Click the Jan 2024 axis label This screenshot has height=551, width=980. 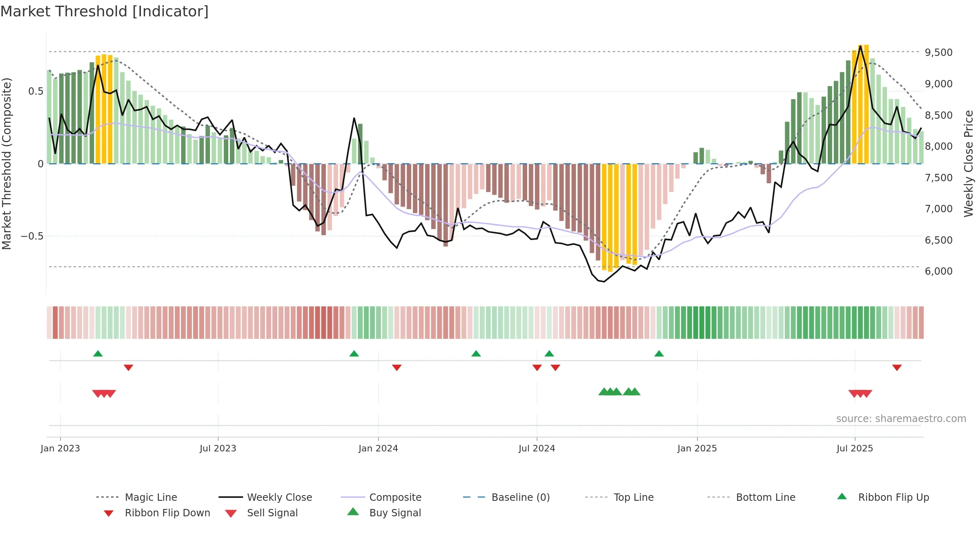coord(379,448)
